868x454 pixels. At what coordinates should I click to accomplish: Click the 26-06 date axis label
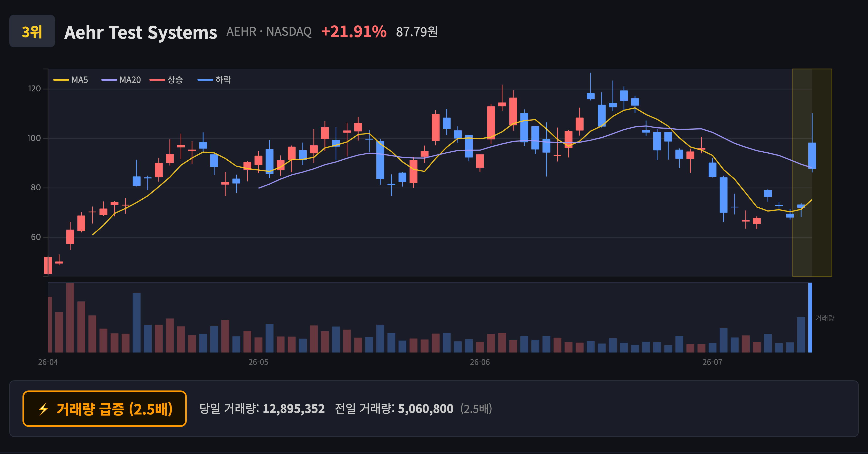480,362
